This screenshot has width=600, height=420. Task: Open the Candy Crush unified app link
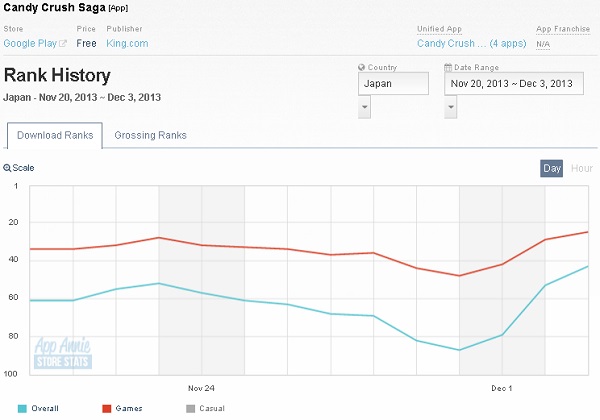point(471,43)
